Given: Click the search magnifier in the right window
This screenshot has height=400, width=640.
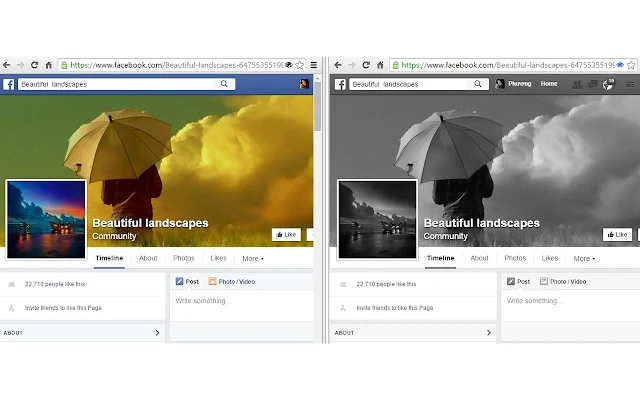Looking at the screenshot, I should tap(478, 84).
